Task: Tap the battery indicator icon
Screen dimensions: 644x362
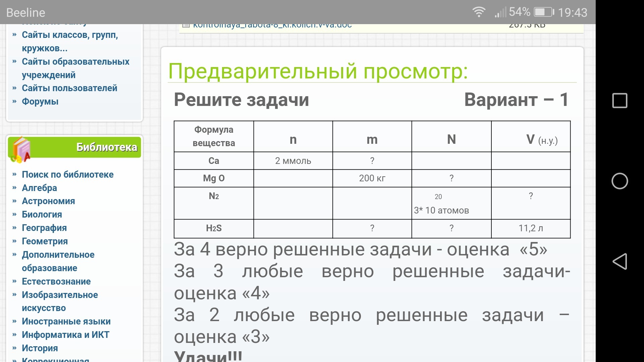Action: pos(544,12)
